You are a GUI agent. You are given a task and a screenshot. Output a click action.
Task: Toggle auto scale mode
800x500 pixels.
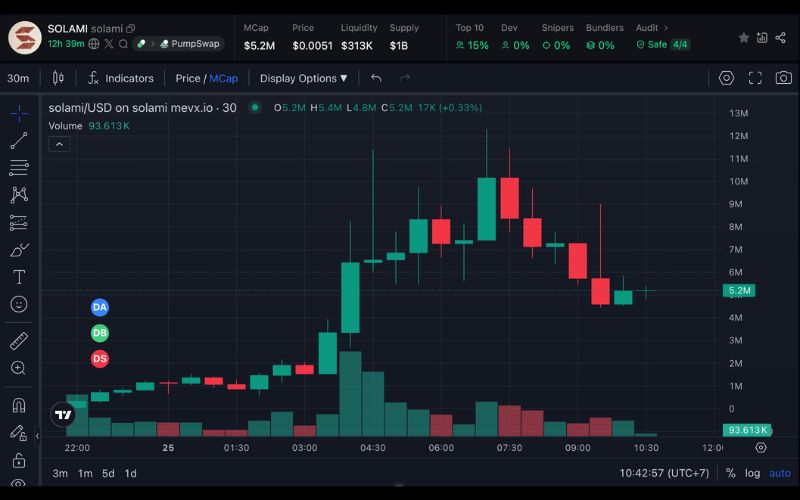pyautogui.click(x=780, y=473)
